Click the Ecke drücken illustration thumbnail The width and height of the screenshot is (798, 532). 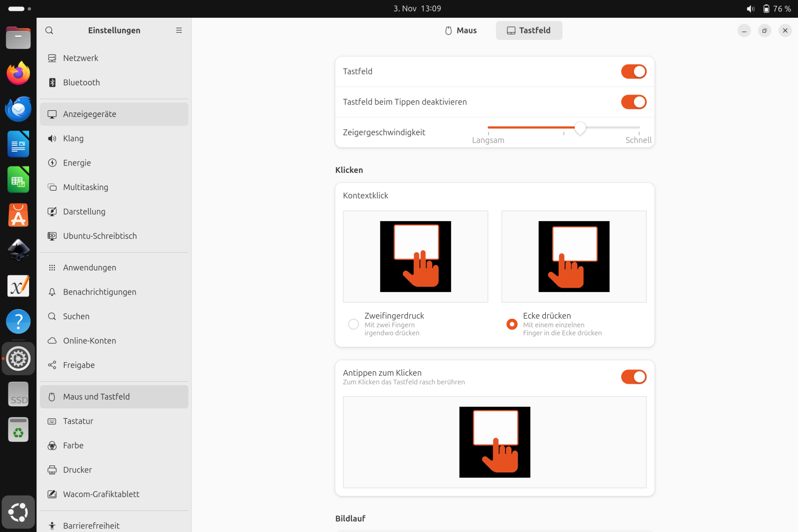coord(574,257)
